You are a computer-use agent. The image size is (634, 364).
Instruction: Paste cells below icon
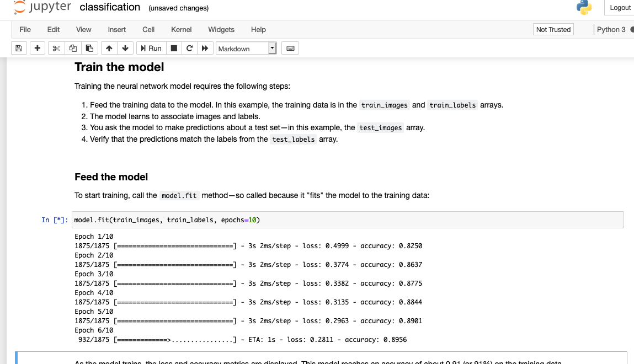[89, 48]
